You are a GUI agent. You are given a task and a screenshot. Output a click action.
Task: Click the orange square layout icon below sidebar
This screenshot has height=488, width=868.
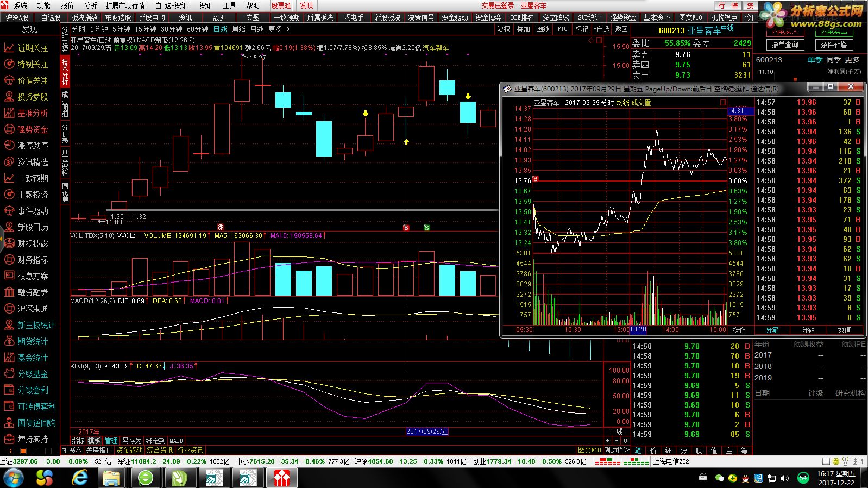(23, 451)
